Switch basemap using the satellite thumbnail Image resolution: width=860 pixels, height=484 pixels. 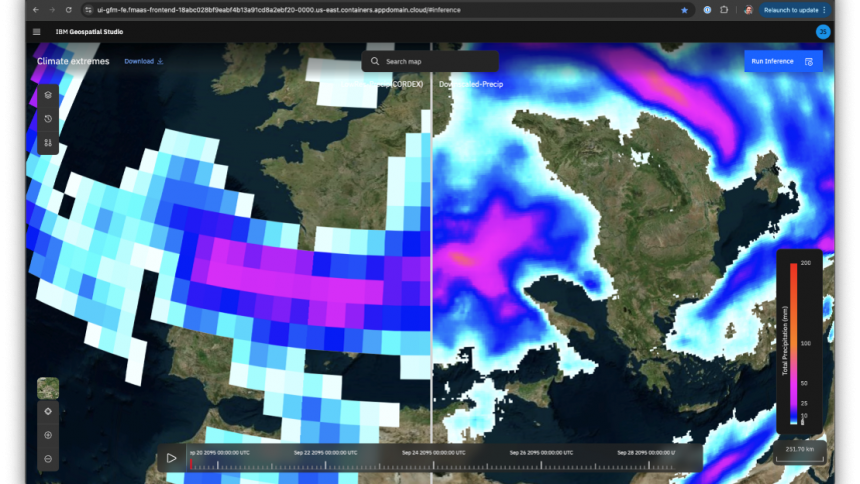(x=48, y=388)
